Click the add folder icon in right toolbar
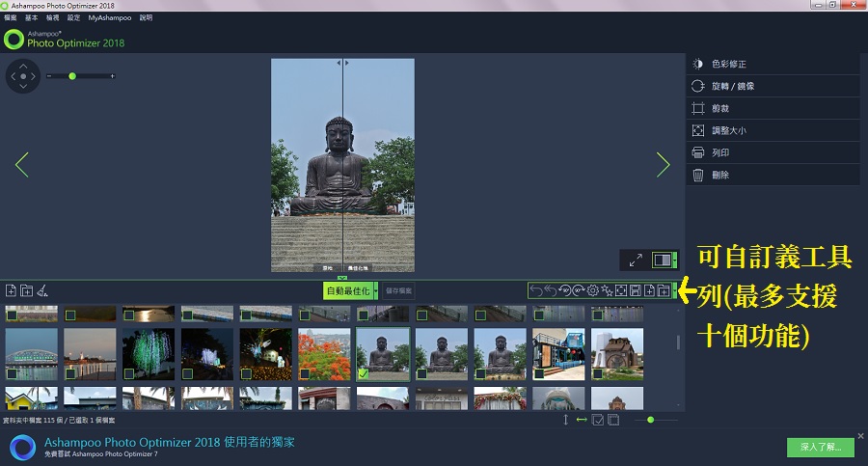The width and height of the screenshot is (868, 466). pos(664,290)
